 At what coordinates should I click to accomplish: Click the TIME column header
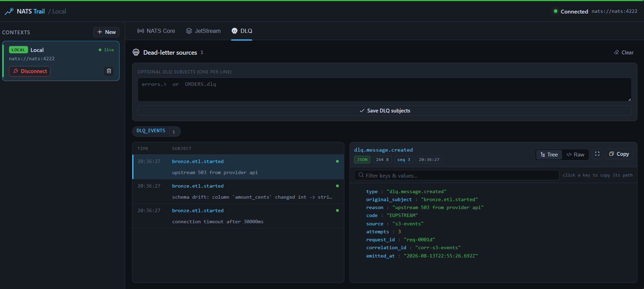click(143, 148)
